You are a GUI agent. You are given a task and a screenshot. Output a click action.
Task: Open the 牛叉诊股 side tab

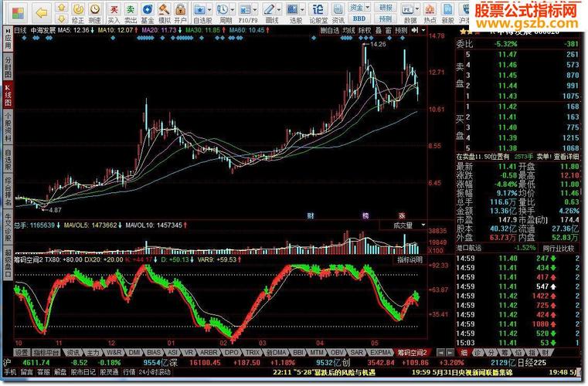[8, 228]
